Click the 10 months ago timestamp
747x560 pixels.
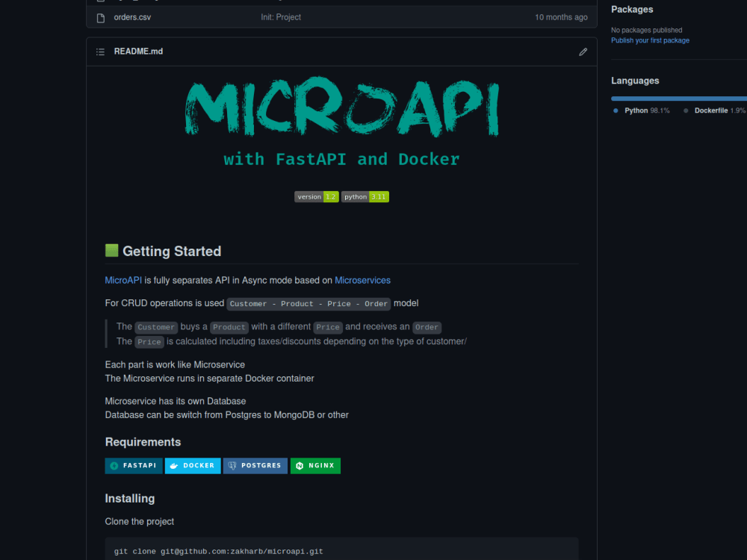point(561,16)
